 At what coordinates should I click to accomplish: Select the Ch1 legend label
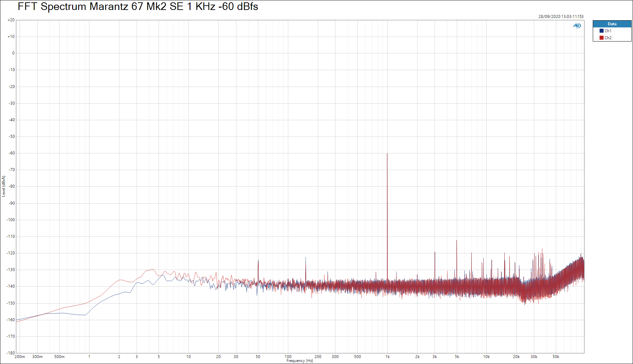coord(608,31)
